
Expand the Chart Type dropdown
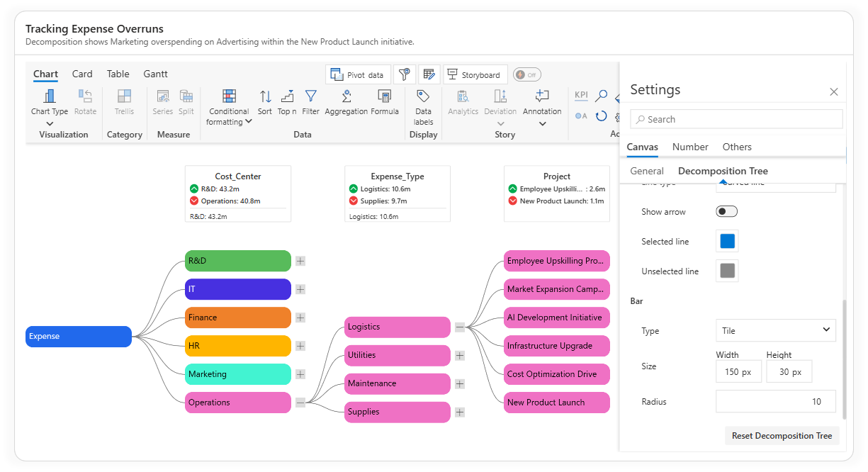[50, 123]
